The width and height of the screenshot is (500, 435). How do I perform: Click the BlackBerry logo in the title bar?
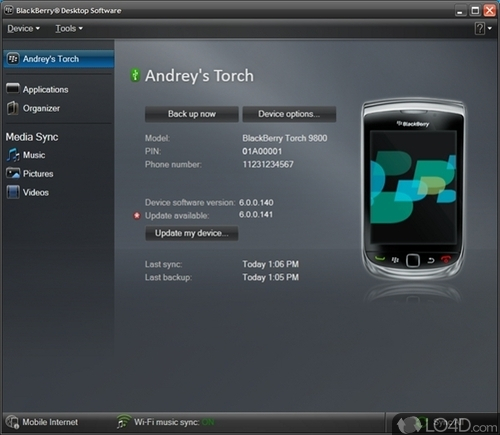9,10
